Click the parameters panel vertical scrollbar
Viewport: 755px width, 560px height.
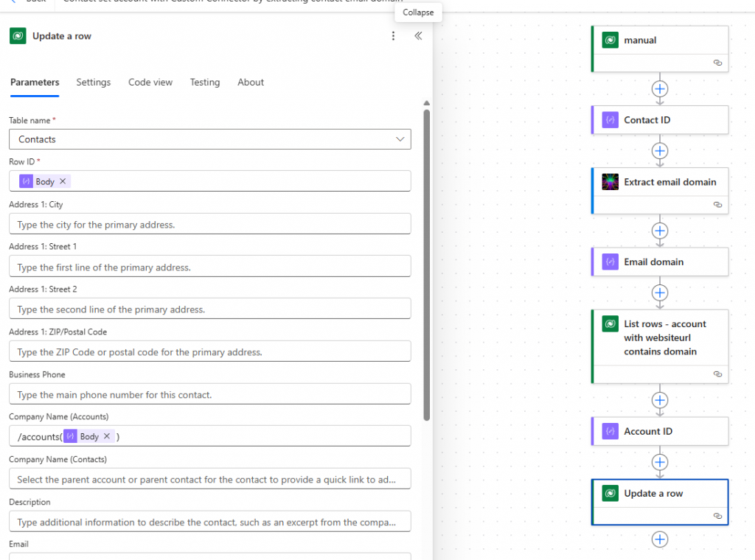point(426,265)
